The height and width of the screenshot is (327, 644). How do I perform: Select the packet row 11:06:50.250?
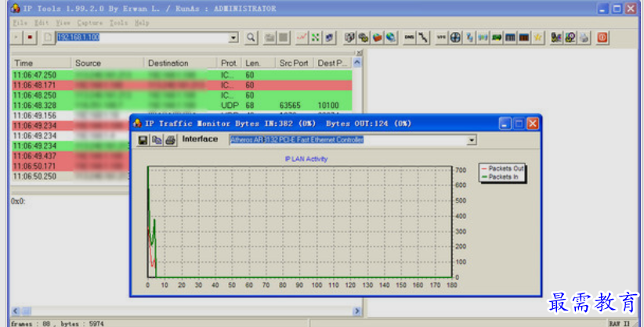coord(71,176)
